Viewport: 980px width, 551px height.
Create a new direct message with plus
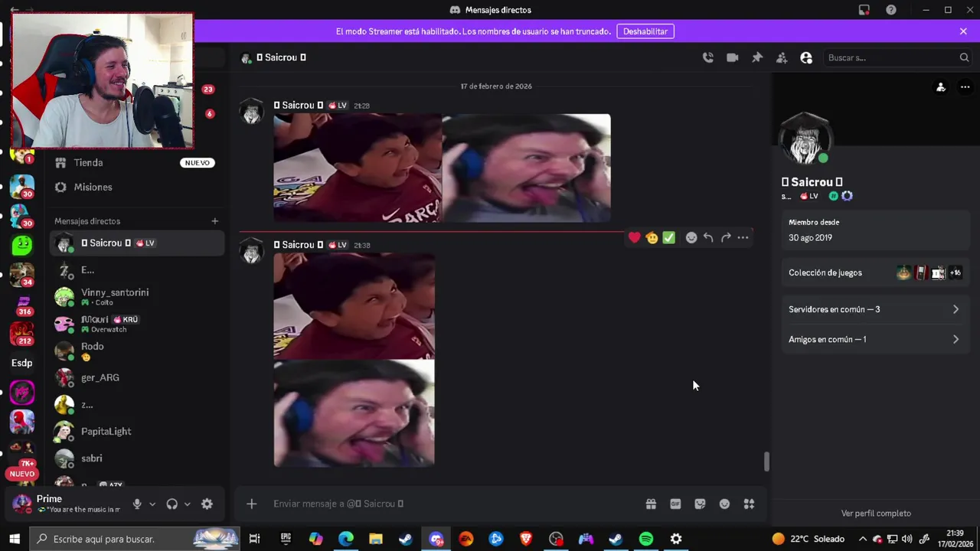pos(214,221)
